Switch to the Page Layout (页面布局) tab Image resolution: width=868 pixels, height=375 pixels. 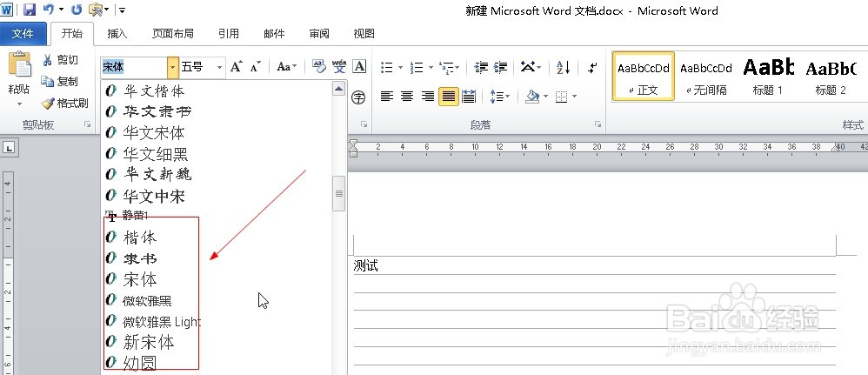click(173, 34)
